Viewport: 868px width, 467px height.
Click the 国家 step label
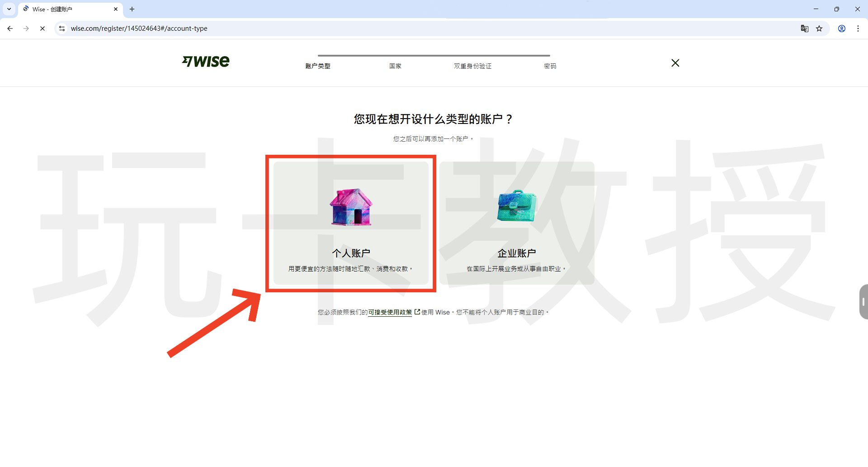[395, 66]
